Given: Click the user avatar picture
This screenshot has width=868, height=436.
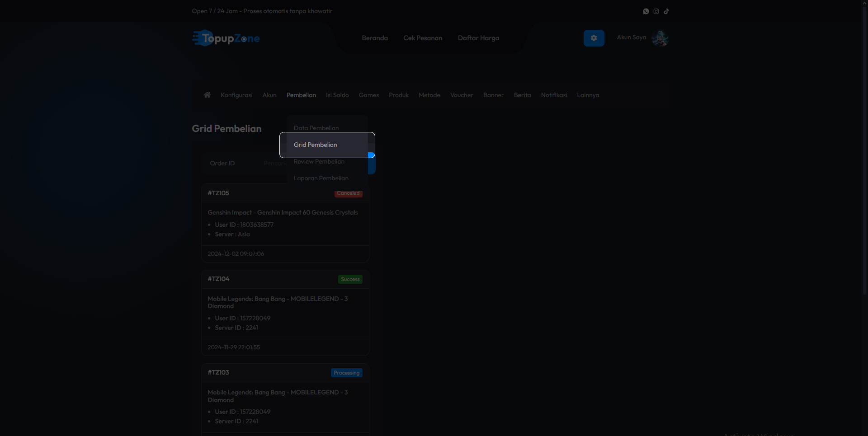Looking at the screenshot, I should click(x=660, y=38).
